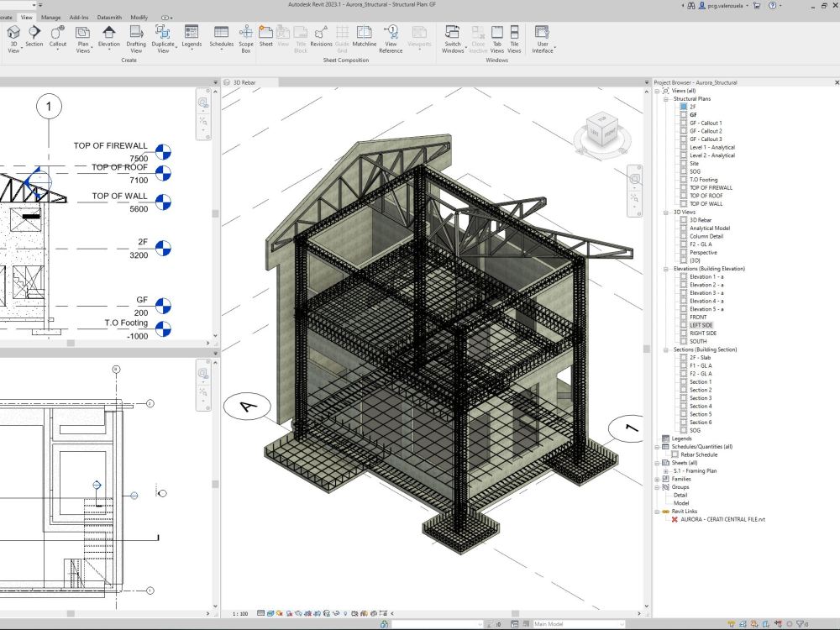Open the Perspective 3D view
The image size is (840, 630).
[x=703, y=252]
